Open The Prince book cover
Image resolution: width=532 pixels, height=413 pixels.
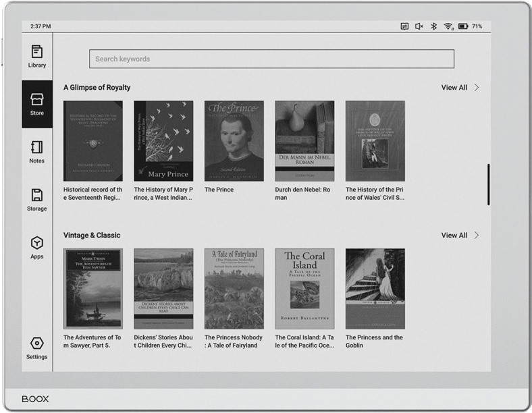tap(234, 141)
